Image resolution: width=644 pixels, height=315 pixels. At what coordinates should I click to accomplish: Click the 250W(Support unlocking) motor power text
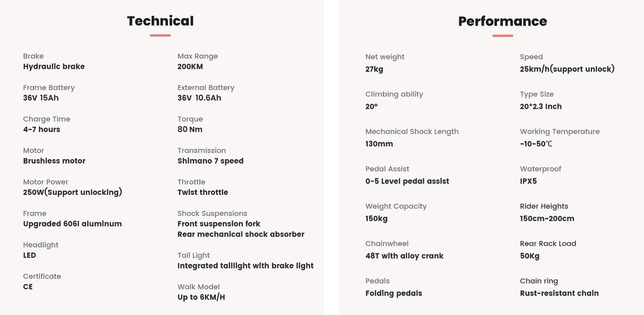pos(72,192)
